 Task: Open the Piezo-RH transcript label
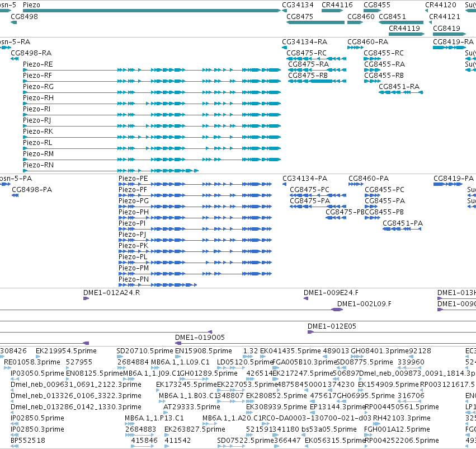(x=38, y=98)
